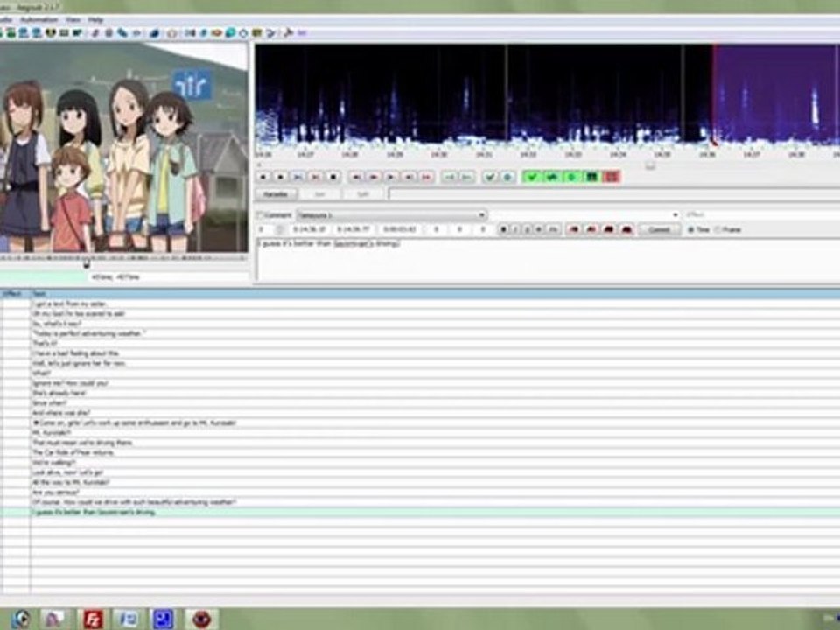Expand the actor dropdown arrow

coord(675,215)
